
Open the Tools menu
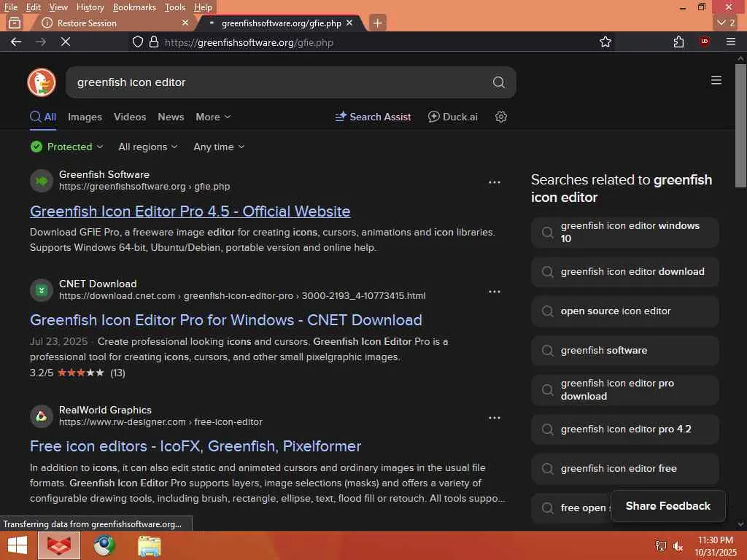[174, 7]
